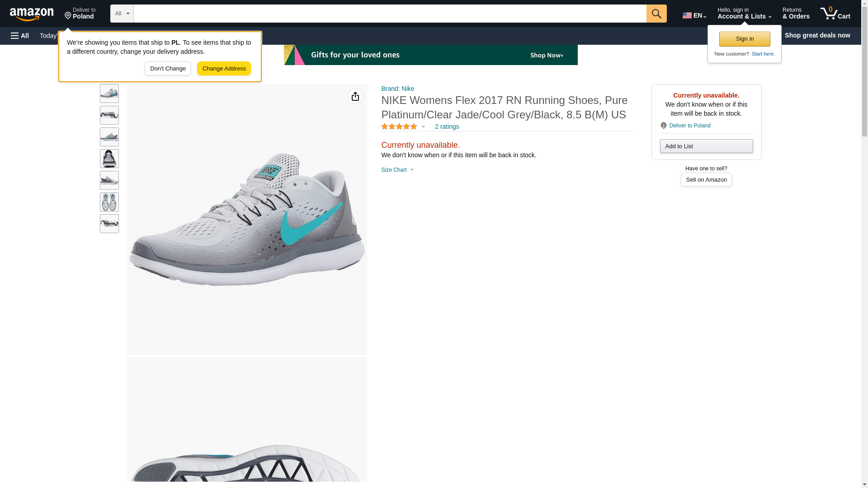Open the Account & Lists dropdown
Viewport: 868px width, 488px height.
point(744,14)
